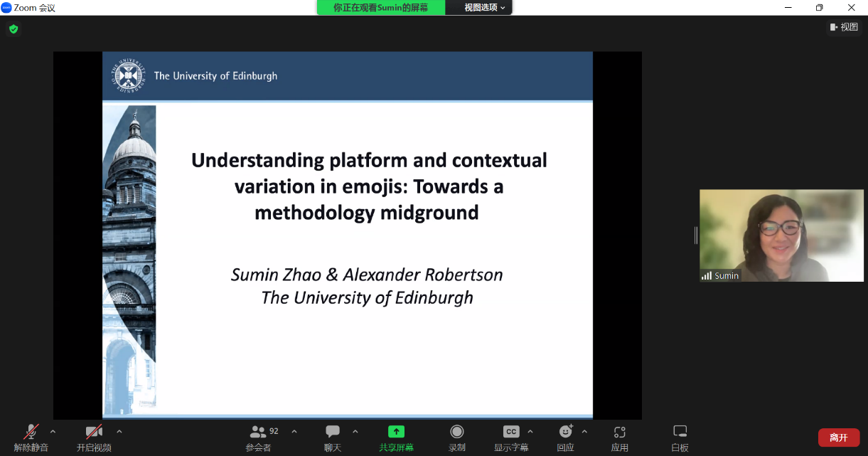This screenshot has height=456, width=868.
Task: Expand the caret next to participants
Action: 294,431
